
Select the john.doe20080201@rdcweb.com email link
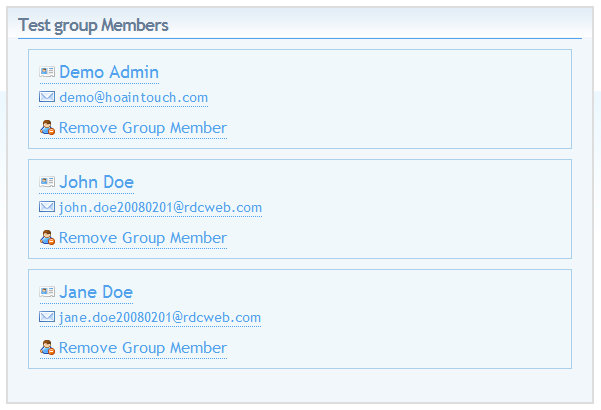[160, 208]
